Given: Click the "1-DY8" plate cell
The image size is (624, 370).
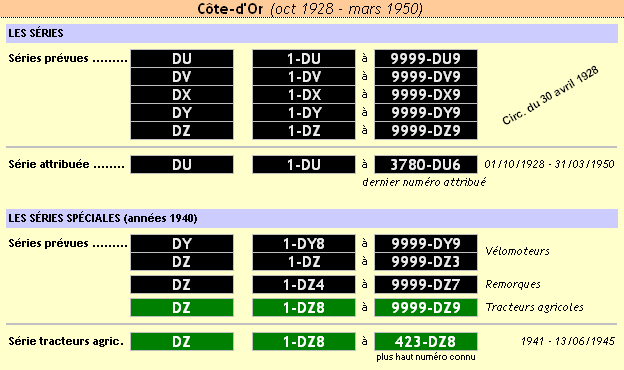Looking at the screenshot, I should point(304,243).
